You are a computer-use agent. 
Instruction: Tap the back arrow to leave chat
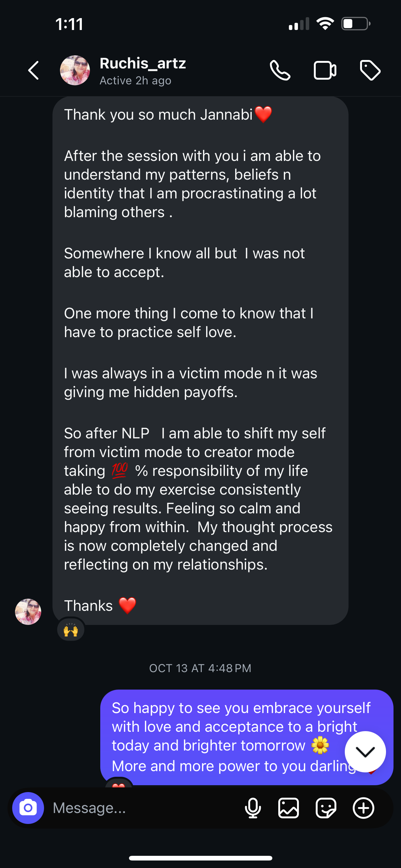pos(33,70)
